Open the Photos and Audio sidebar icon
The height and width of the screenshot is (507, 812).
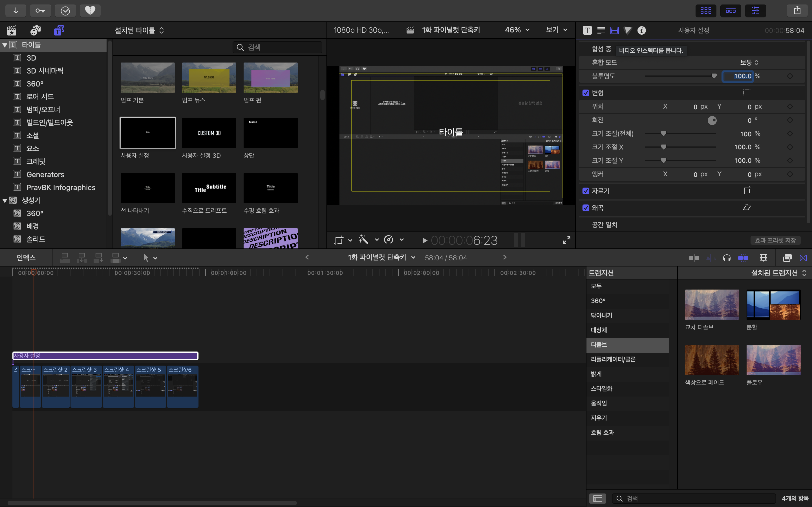pos(35,30)
